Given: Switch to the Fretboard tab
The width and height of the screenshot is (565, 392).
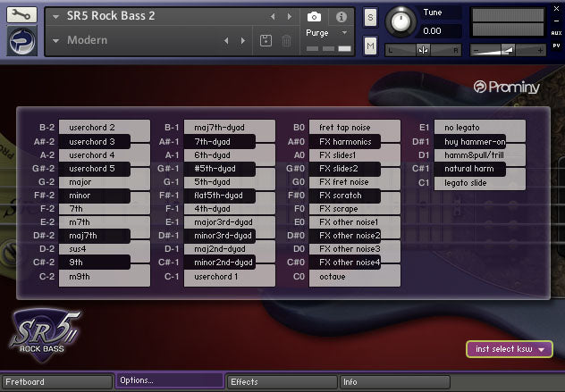Looking at the screenshot, I should point(57,382).
